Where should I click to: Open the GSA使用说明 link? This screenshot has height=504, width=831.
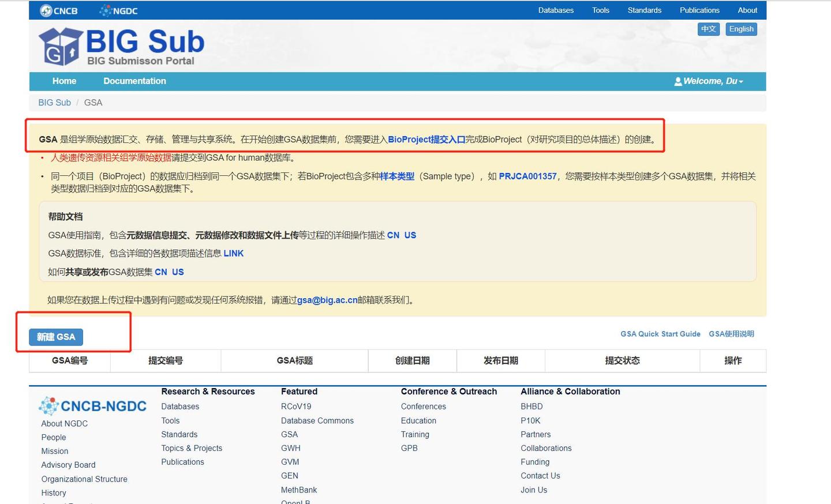tap(731, 334)
